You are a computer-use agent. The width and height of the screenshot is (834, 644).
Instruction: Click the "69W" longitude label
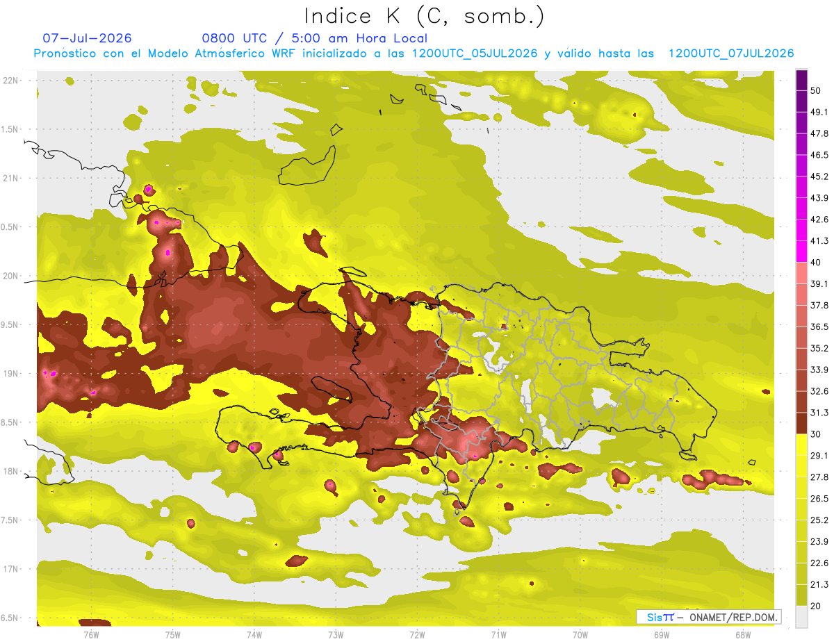661,634
